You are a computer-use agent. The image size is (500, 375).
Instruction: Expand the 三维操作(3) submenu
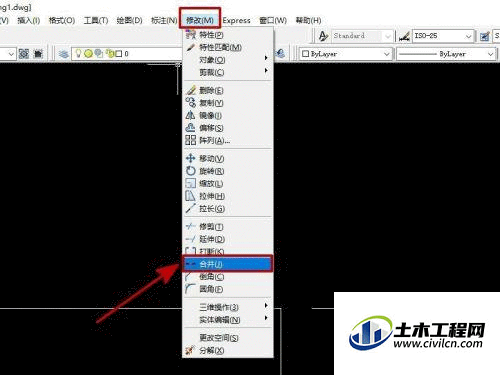click(x=228, y=307)
